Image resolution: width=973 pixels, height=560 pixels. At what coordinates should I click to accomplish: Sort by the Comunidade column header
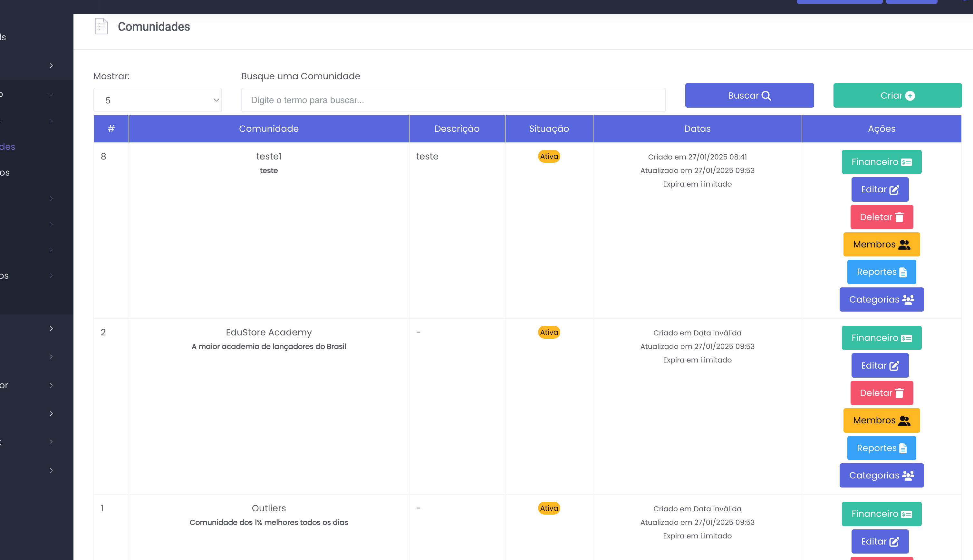(x=268, y=129)
